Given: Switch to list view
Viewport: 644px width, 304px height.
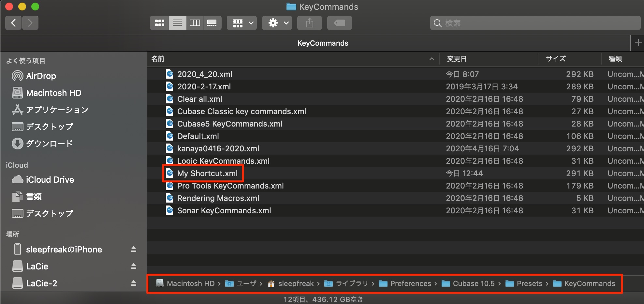Looking at the screenshot, I should point(177,23).
